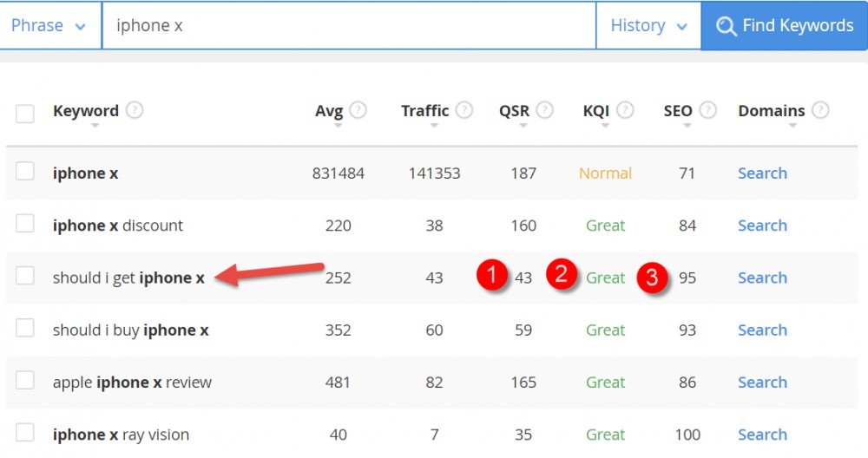Click Search link for 'iphone x discount'
868x458 pixels.
point(762,226)
